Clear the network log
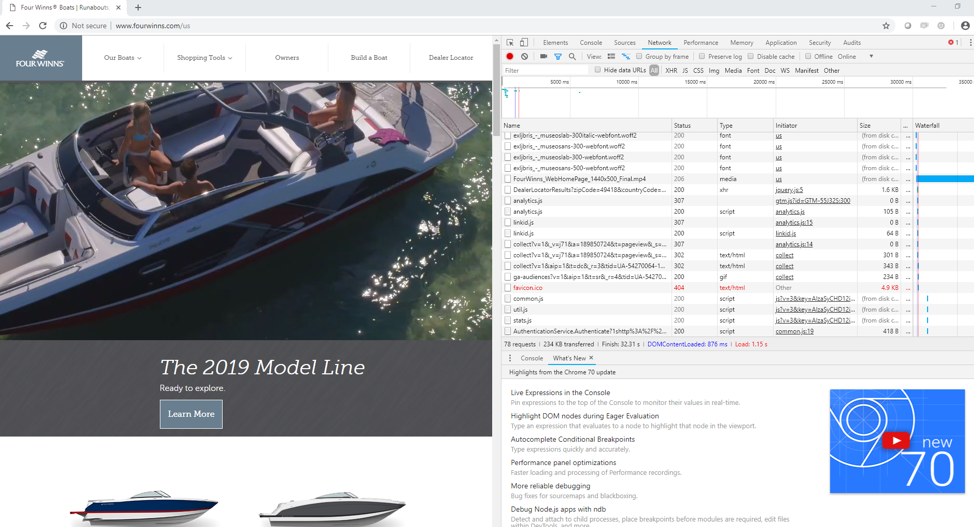The height and width of the screenshot is (527, 974). (x=525, y=57)
